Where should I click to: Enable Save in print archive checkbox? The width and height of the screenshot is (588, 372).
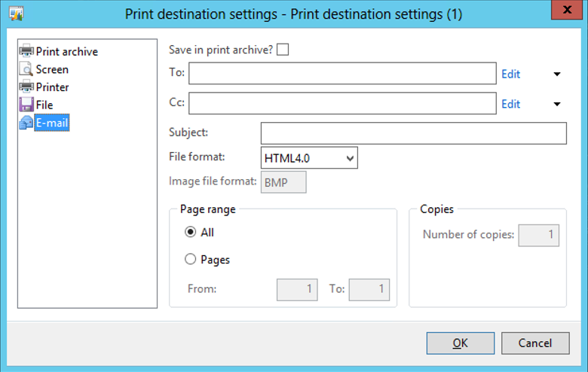click(283, 50)
